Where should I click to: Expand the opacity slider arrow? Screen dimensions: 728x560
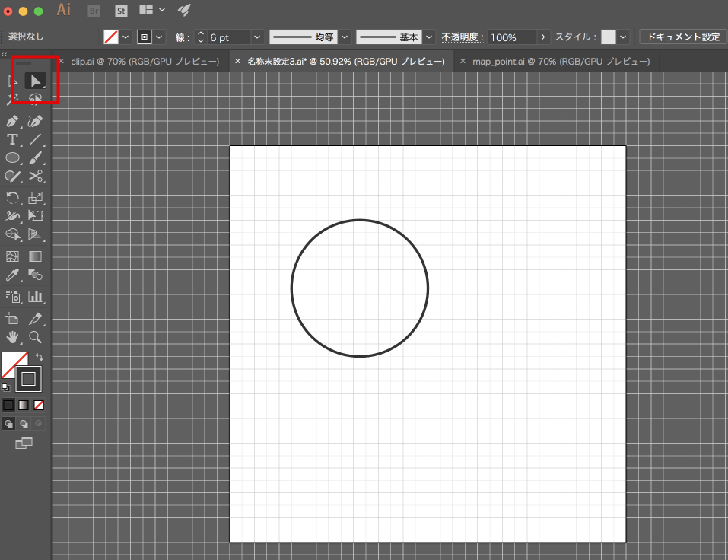(542, 37)
